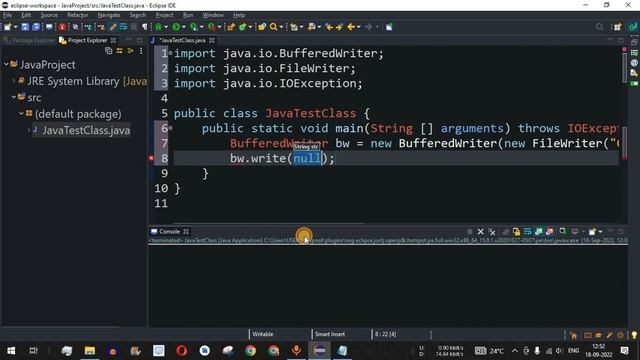Image resolution: width=640 pixels, height=360 pixels.
Task: Click the Last Edit Location arrow icon
Action: pos(329,27)
